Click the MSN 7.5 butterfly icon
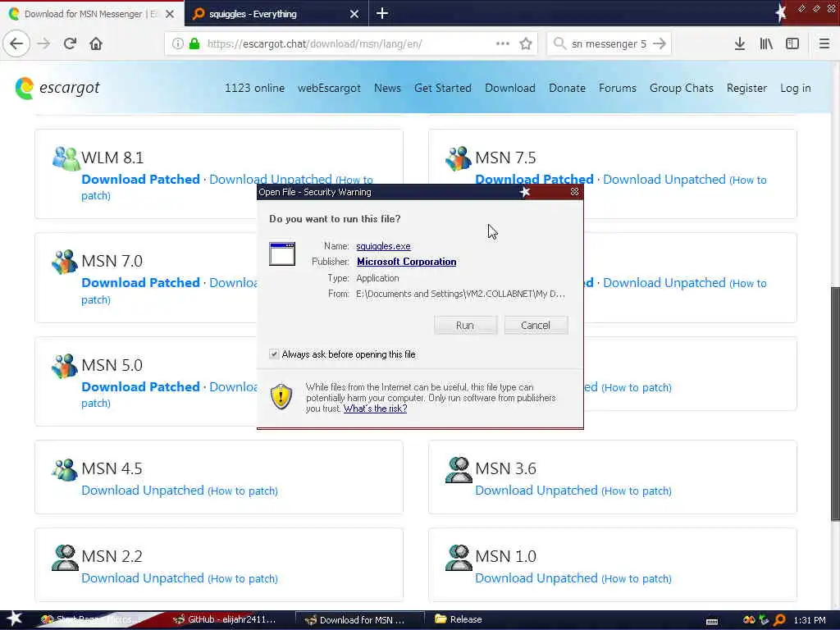 tap(459, 158)
